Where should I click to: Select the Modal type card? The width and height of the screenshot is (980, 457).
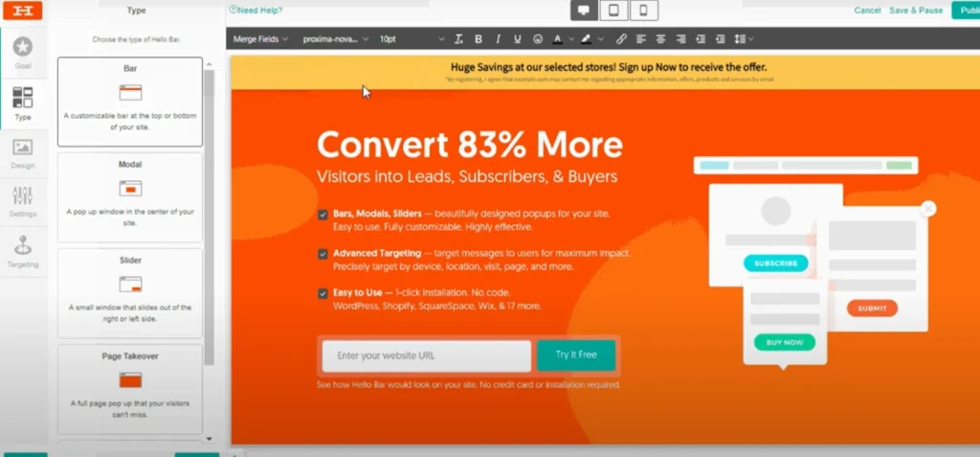[x=130, y=197]
